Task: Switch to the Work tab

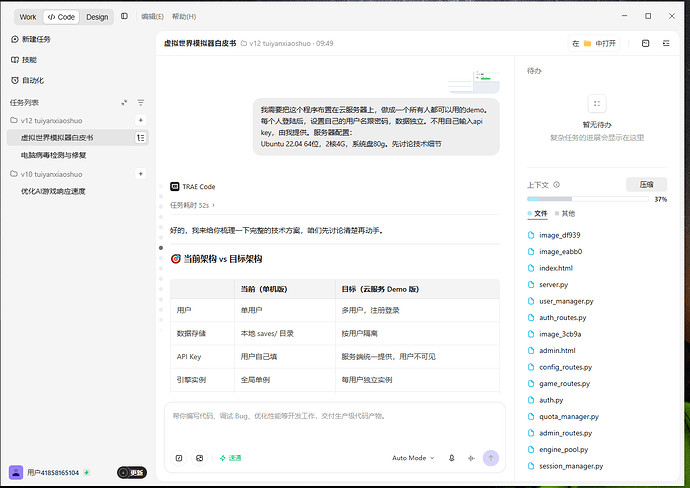Action: coord(28,17)
